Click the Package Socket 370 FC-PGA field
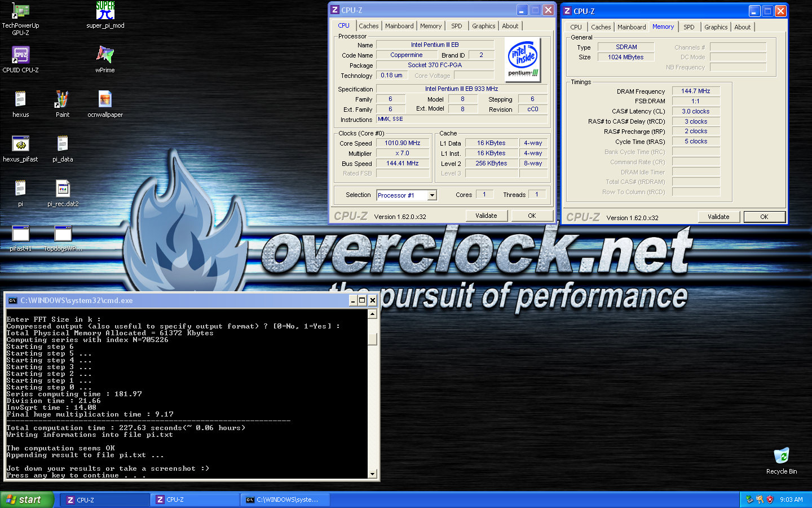 pos(435,65)
